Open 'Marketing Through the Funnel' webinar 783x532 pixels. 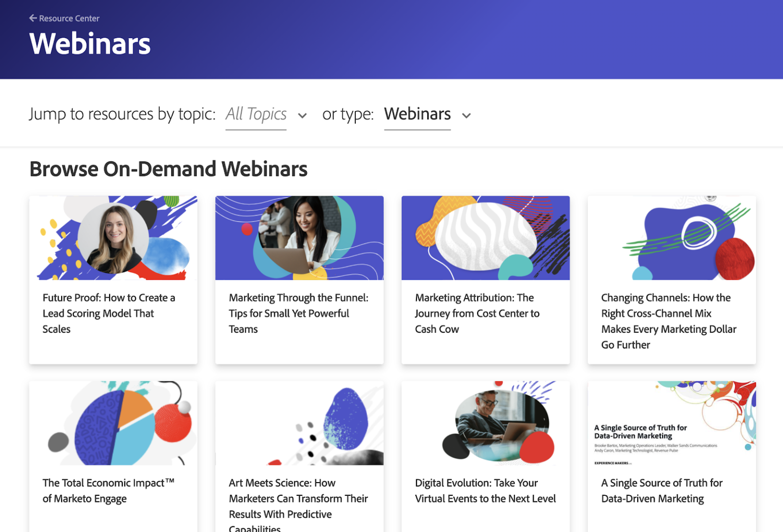(298, 313)
